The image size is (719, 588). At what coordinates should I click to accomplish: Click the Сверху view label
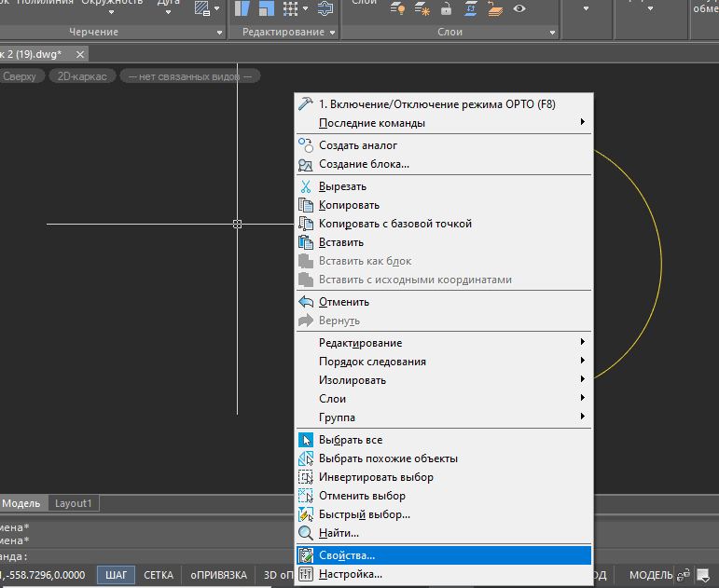[19, 76]
